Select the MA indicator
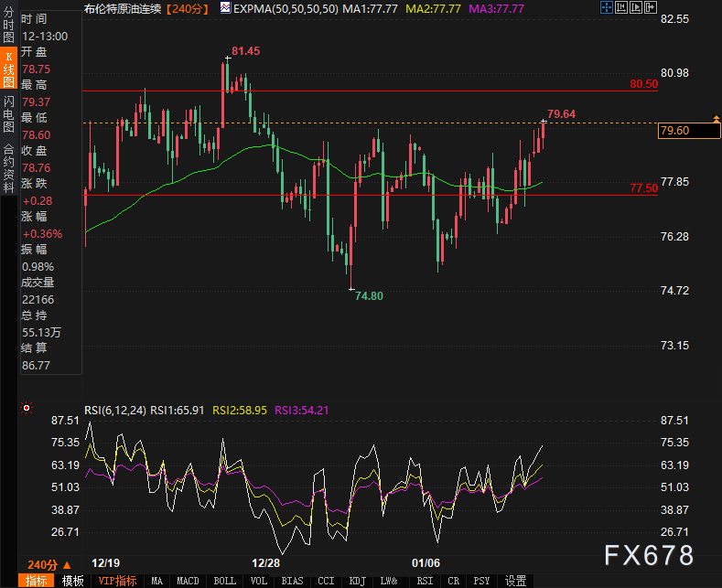The height and width of the screenshot is (588, 722). (157, 581)
